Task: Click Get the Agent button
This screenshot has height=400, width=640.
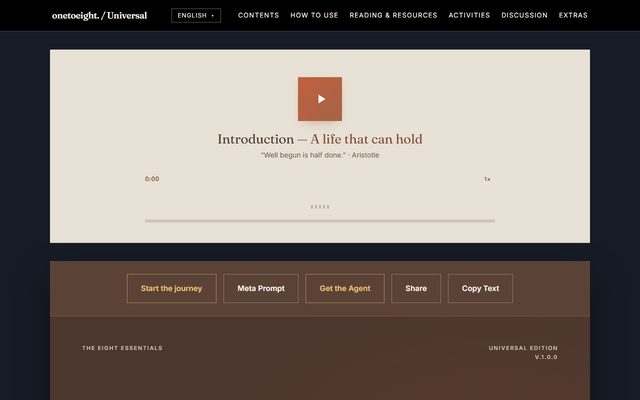Action: pos(345,288)
